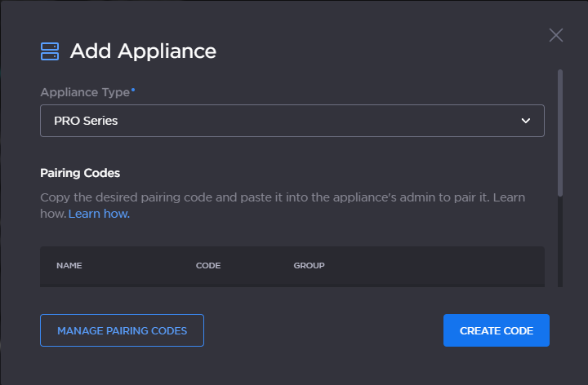Select the PRO Series value text
588x385 pixels.
[x=86, y=121]
